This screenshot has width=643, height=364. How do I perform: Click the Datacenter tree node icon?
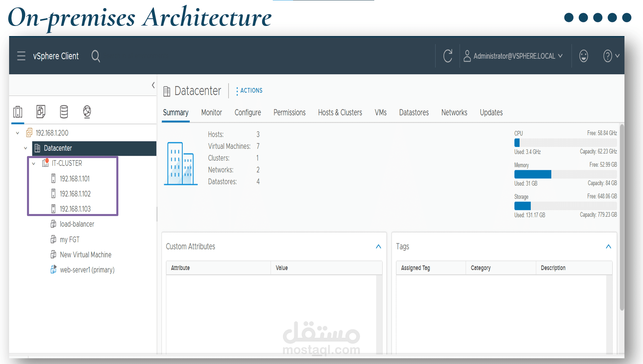click(37, 148)
